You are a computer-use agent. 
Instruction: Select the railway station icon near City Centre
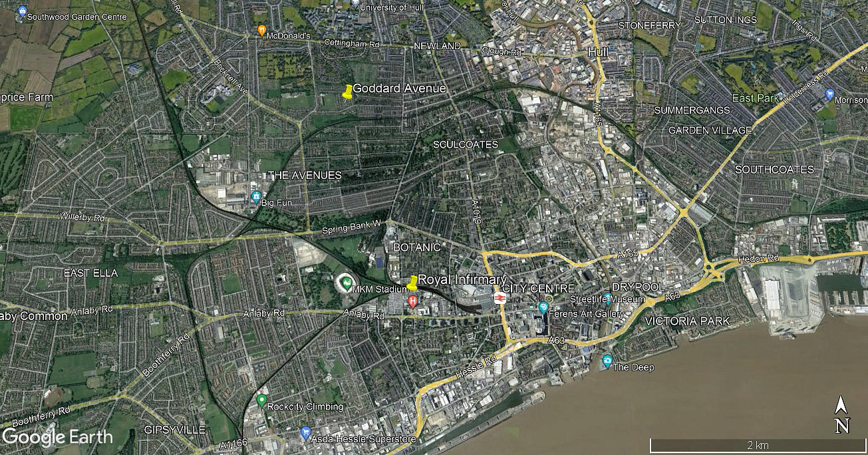tap(500, 299)
